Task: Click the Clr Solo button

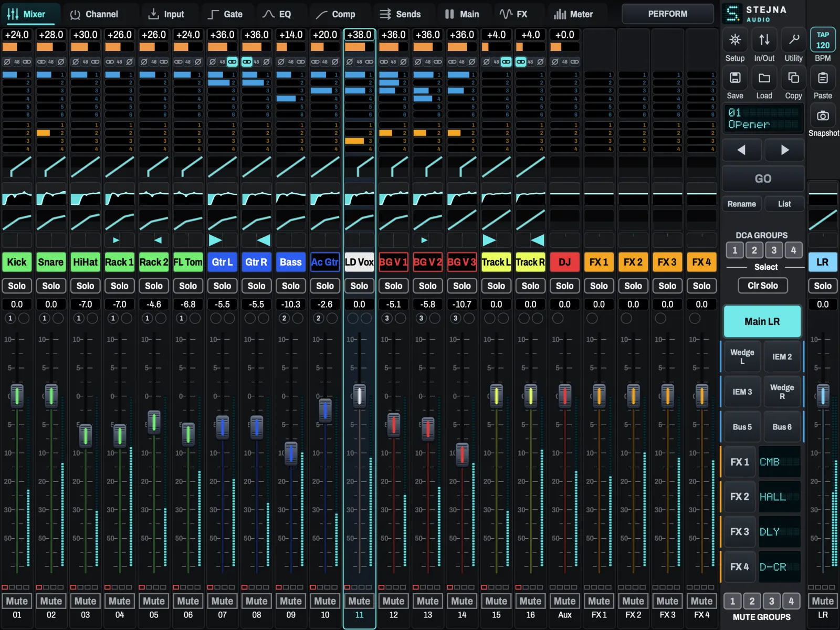Action: (x=763, y=286)
